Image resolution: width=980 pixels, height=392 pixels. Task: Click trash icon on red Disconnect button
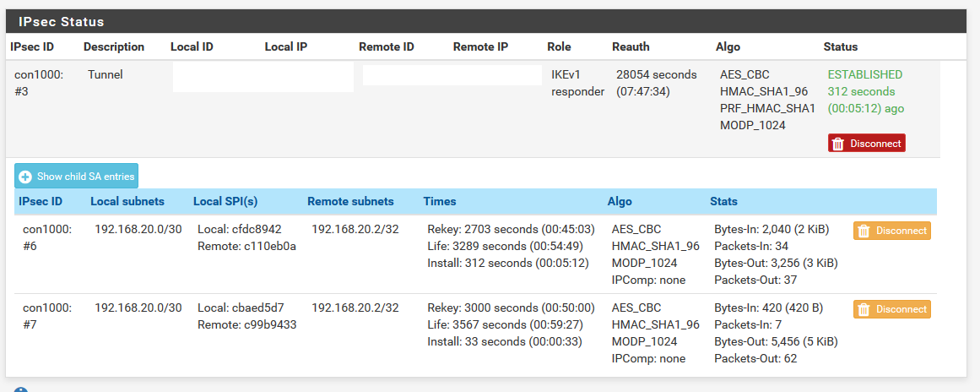coord(838,143)
